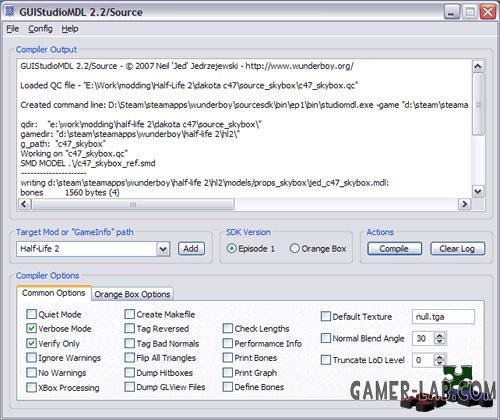Click the GUIStudioMDL app icon in title bar
The width and height of the screenshot is (500, 420).
pos(10,11)
